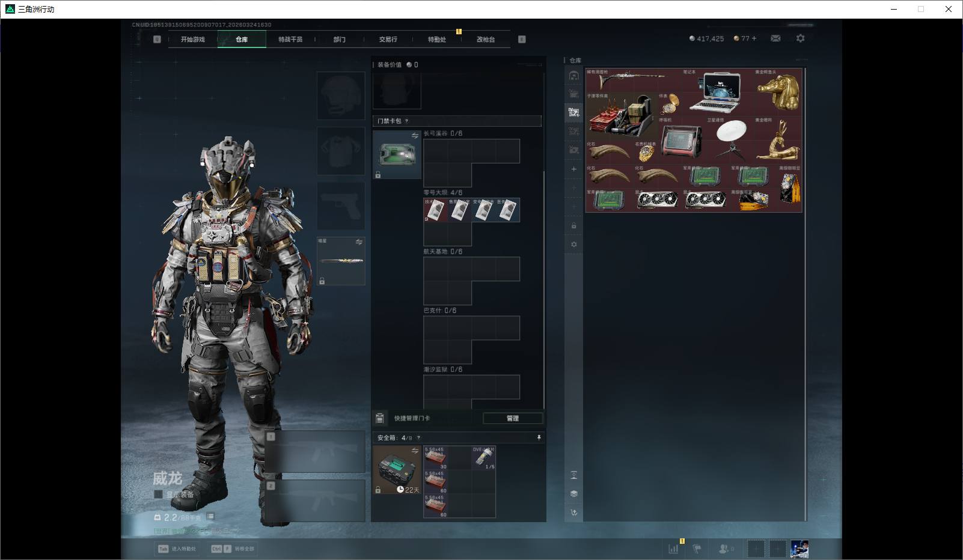
Task: Swap the safe box via arrows icon
Action: tap(415, 450)
